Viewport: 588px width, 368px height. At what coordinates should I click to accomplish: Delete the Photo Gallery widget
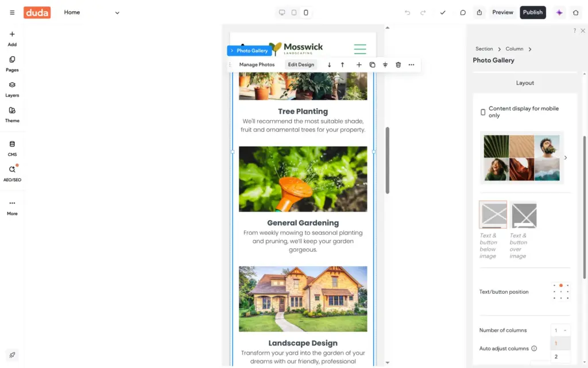(399, 64)
